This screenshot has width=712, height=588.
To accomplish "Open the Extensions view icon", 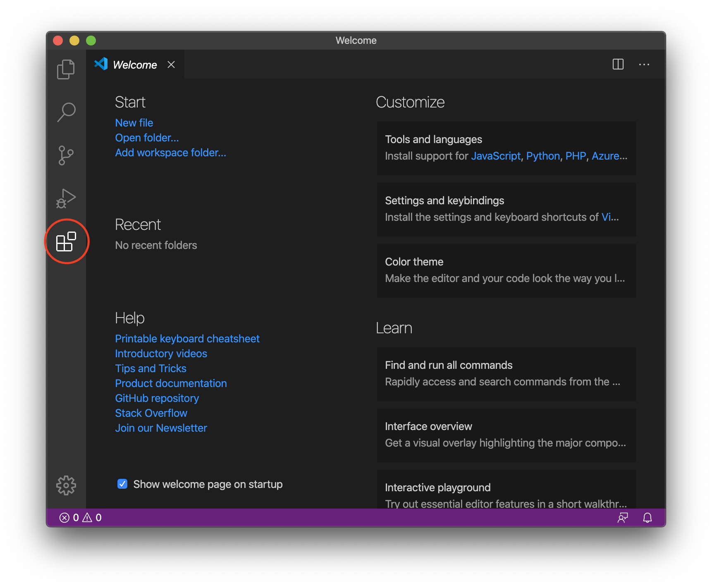I will (66, 241).
